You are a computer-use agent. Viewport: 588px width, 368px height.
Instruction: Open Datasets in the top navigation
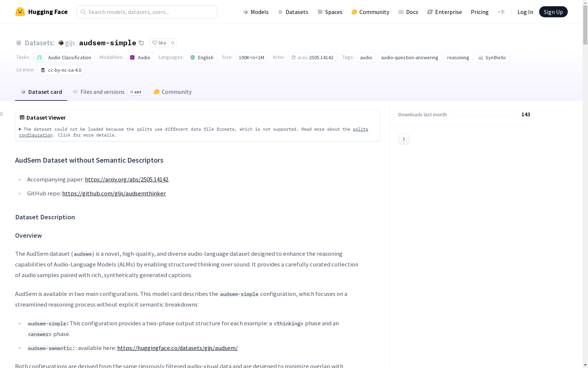pos(293,12)
